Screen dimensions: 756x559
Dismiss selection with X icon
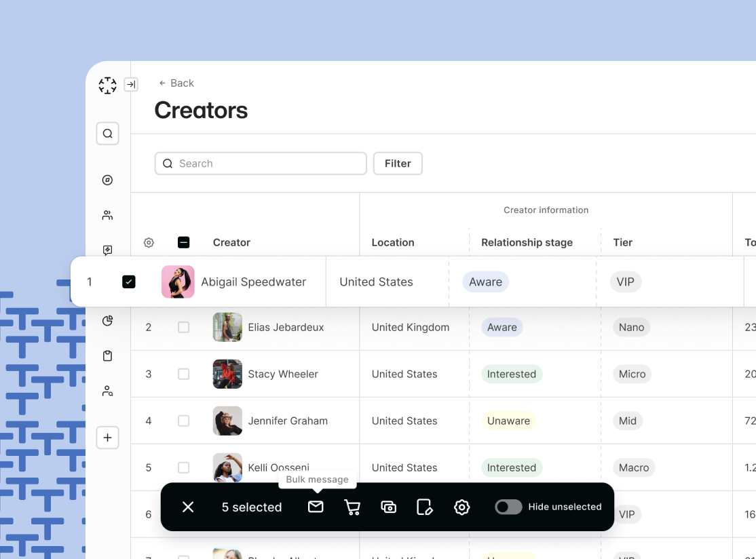(188, 507)
